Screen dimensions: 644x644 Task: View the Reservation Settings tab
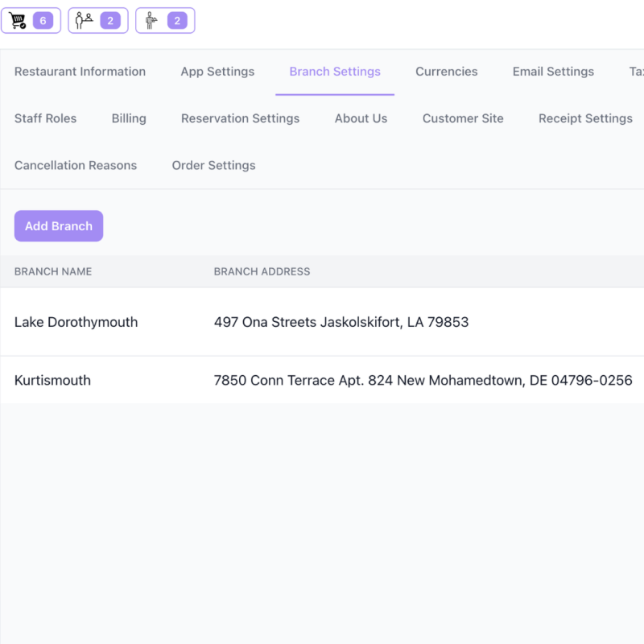[x=240, y=118]
